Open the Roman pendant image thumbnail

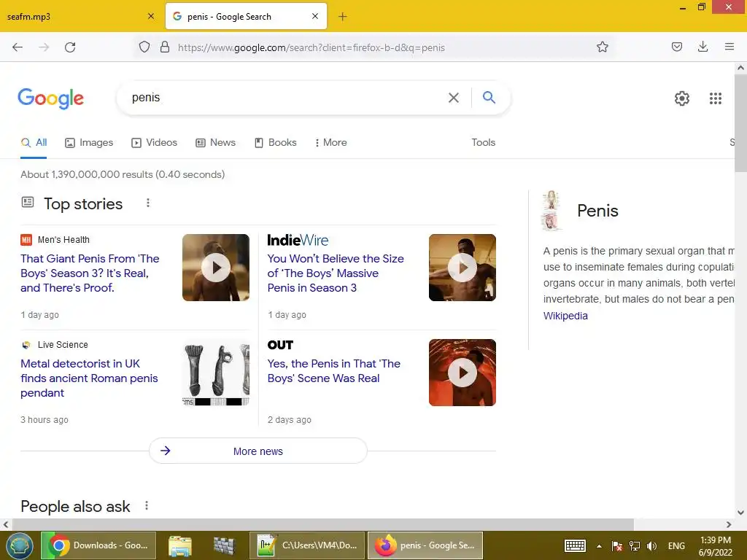(x=216, y=373)
